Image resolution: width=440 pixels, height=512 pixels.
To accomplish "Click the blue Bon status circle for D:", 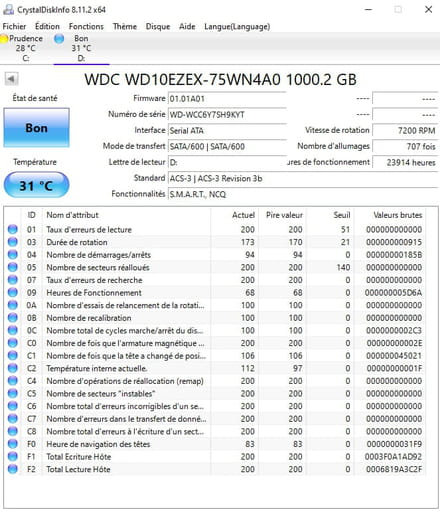I will coord(59,39).
